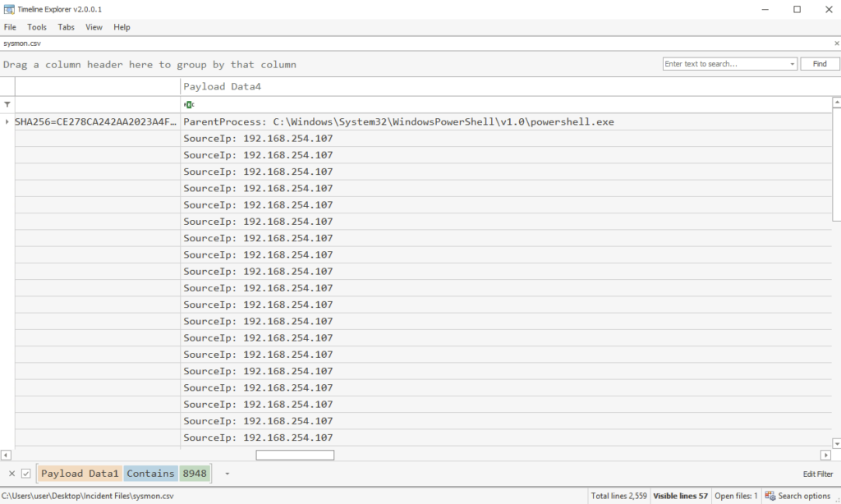
Task: Remove the active filter with X icon
Action: pyautogui.click(x=11, y=474)
